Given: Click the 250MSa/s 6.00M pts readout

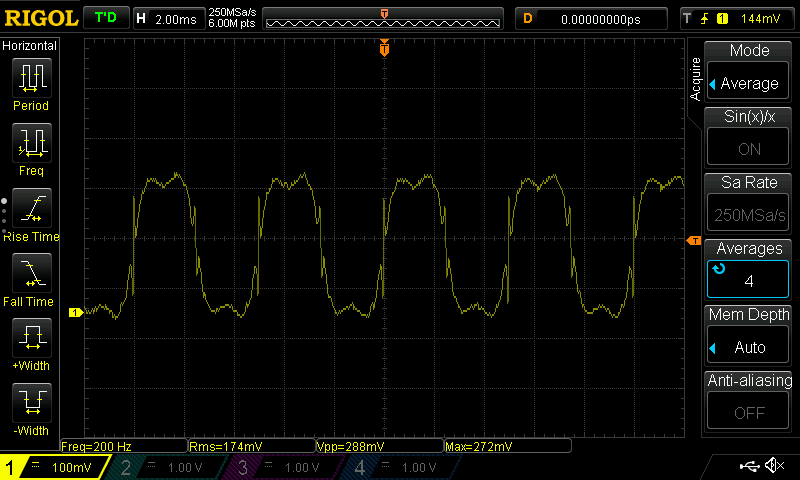Looking at the screenshot, I should pyautogui.click(x=232, y=18).
